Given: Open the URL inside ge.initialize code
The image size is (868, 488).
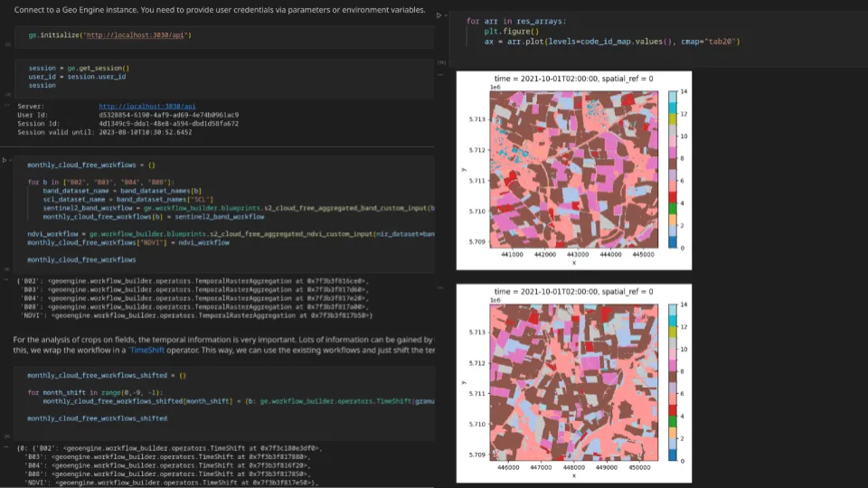Looking at the screenshot, I should (x=136, y=35).
